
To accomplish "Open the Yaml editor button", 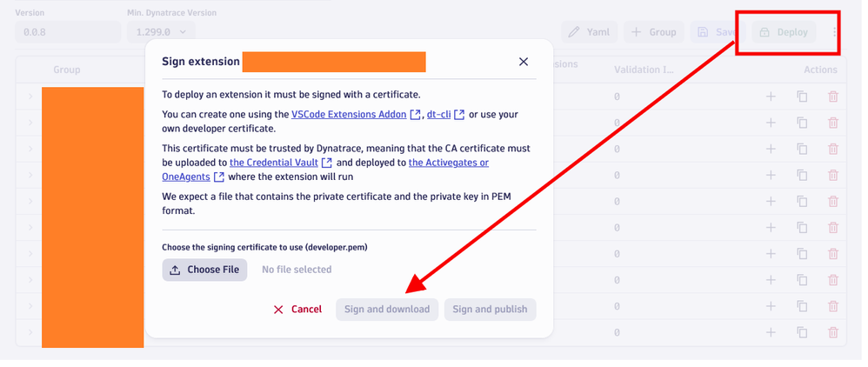I will point(589,32).
